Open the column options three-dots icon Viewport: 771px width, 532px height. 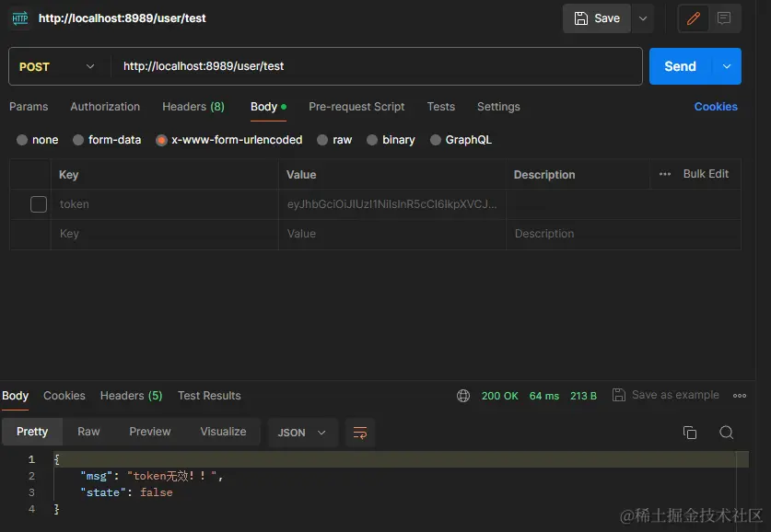click(x=665, y=174)
